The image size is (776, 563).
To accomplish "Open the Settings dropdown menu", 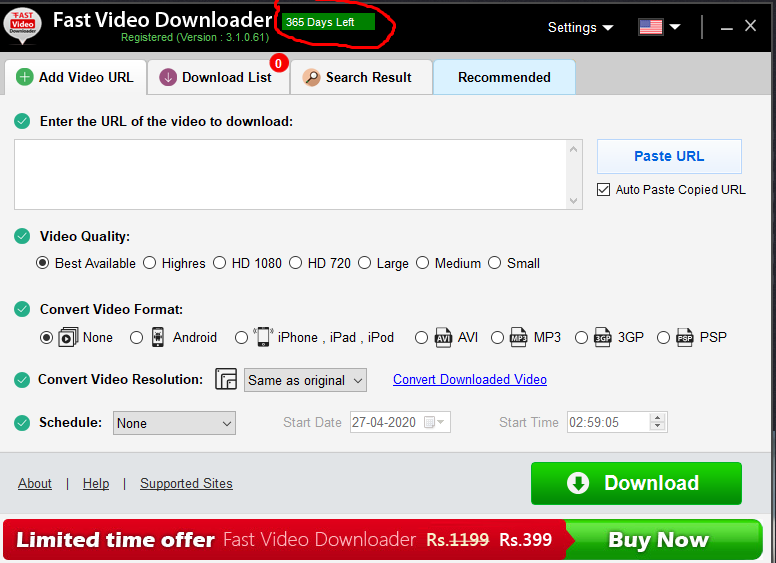I will coord(580,27).
